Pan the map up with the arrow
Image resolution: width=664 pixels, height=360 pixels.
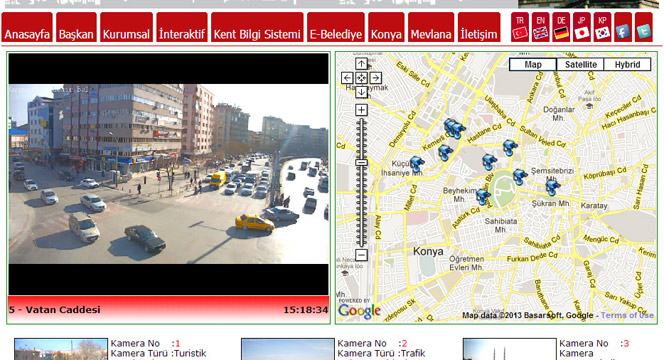pos(361,64)
